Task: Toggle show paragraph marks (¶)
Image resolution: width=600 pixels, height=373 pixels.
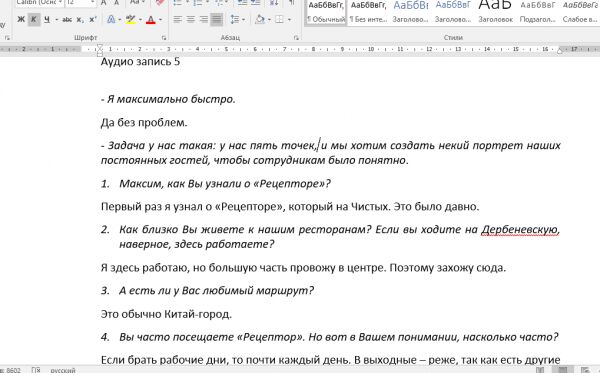Action: pyautogui.click(x=292, y=3)
